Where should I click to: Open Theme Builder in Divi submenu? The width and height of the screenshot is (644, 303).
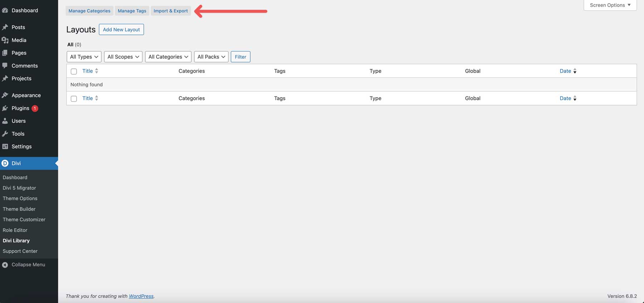point(19,209)
